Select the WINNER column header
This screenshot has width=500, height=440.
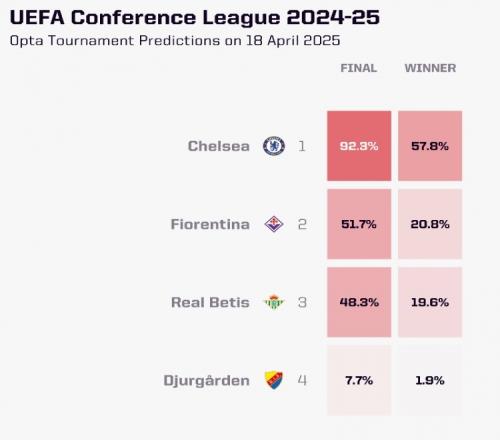click(x=430, y=68)
